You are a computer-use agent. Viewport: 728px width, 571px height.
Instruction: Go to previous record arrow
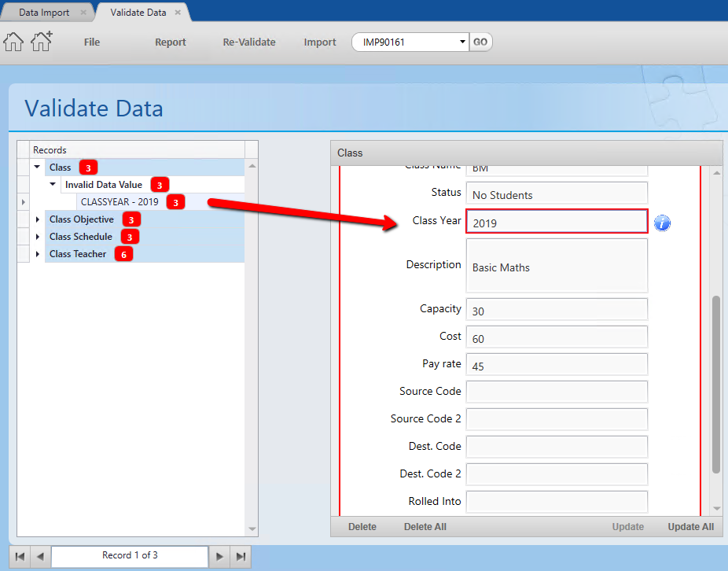tap(40, 556)
